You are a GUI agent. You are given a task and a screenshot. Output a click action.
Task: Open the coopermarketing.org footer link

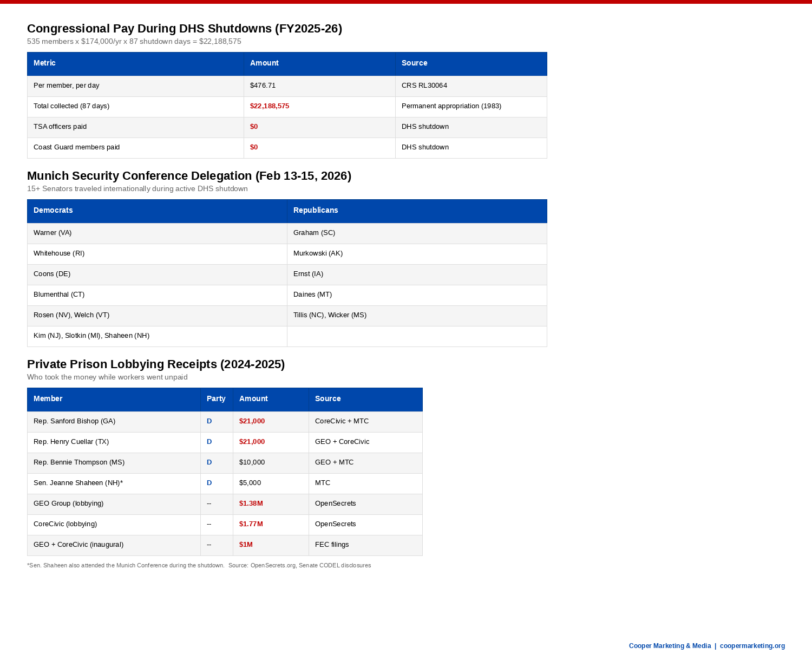[752, 646]
